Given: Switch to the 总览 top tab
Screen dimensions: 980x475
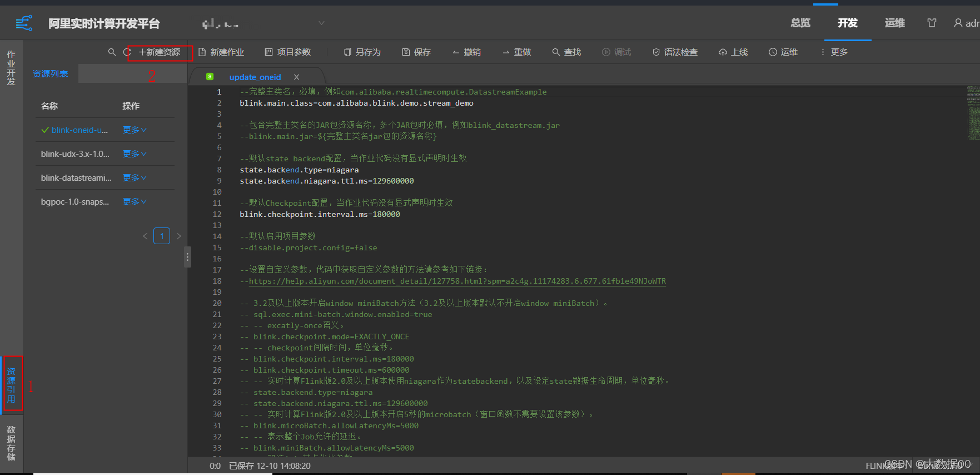Looking at the screenshot, I should click(800, 23).
